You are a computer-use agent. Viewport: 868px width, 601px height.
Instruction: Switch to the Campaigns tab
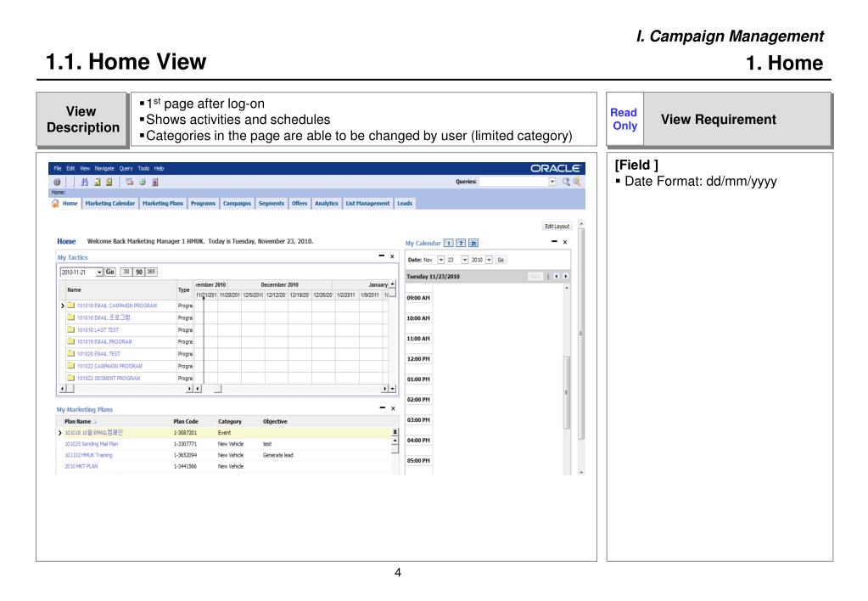(x=237, y=203)
